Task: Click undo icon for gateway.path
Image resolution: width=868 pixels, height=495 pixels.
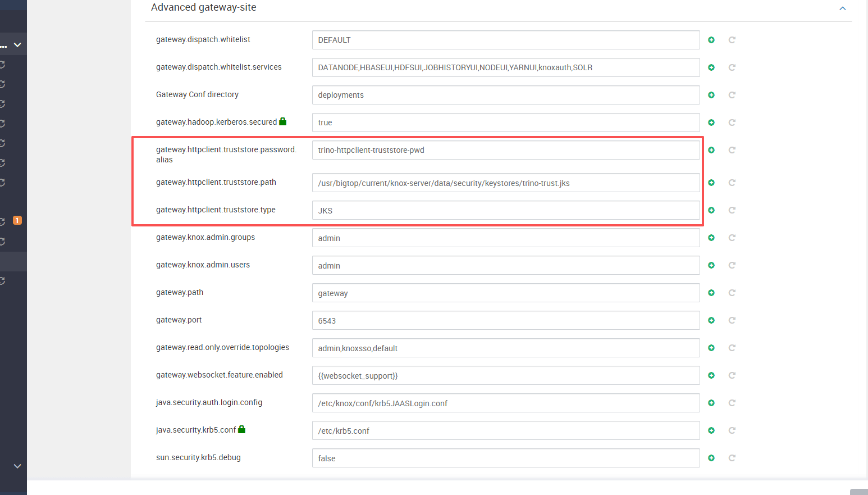Action: pos(732,293)
